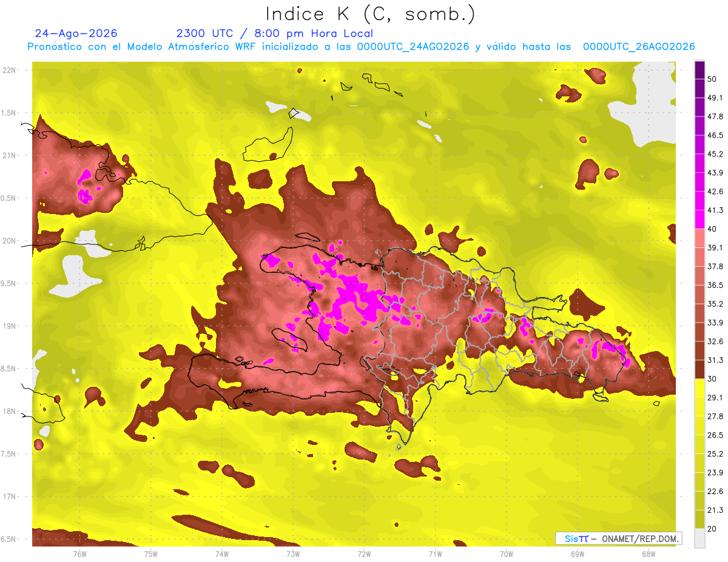Click the colorbar value '47.8'
Viewport: 728px width, 562px height.
click(716, 116)
